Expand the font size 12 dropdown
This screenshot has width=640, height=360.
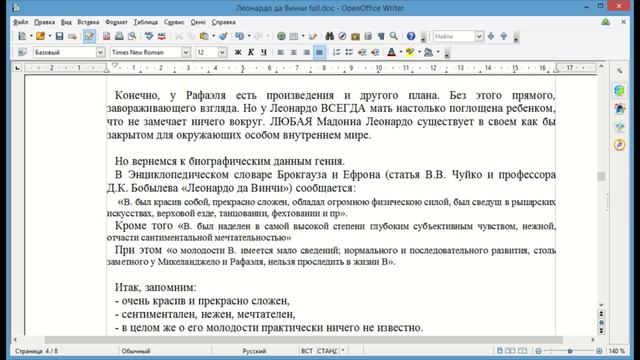[x=222, y=52]
